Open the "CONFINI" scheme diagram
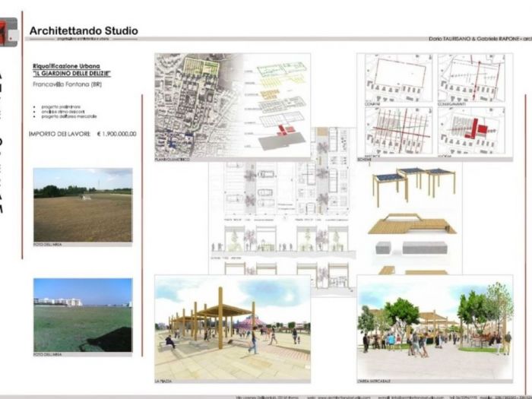Screen dimensions: 532x399 (x=399, y=78)
